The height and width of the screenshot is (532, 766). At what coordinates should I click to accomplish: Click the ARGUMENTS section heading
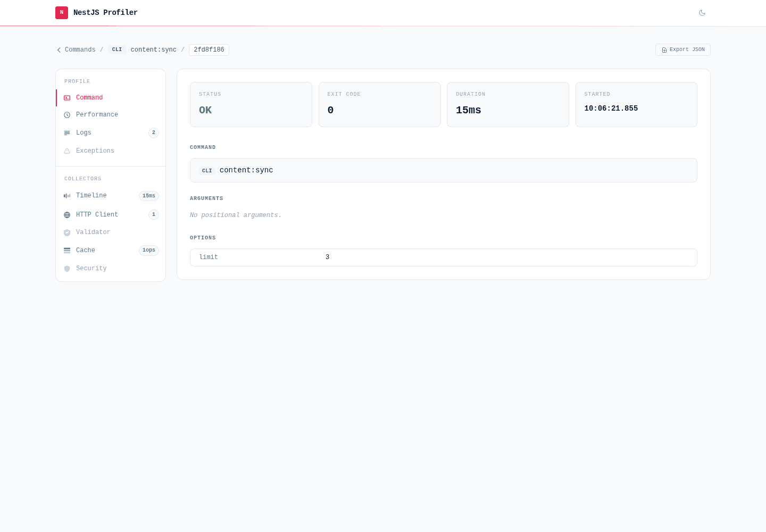click(206, 198)
